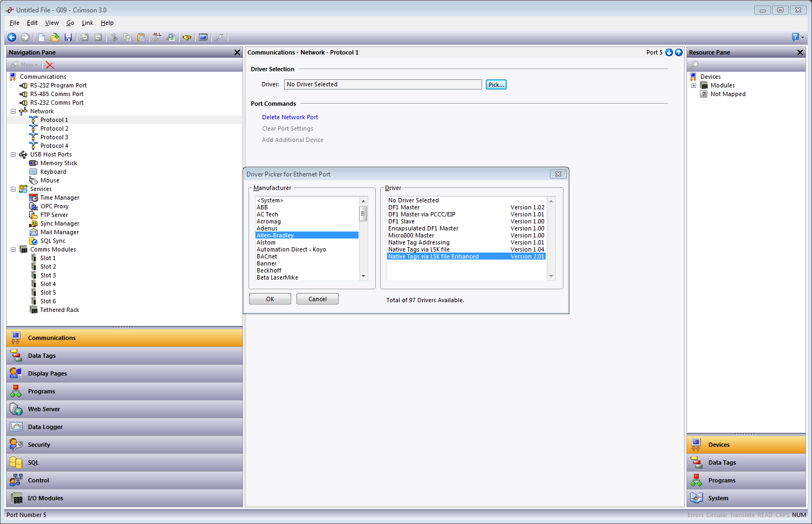Open the Control category

click(x=125, y=480)
